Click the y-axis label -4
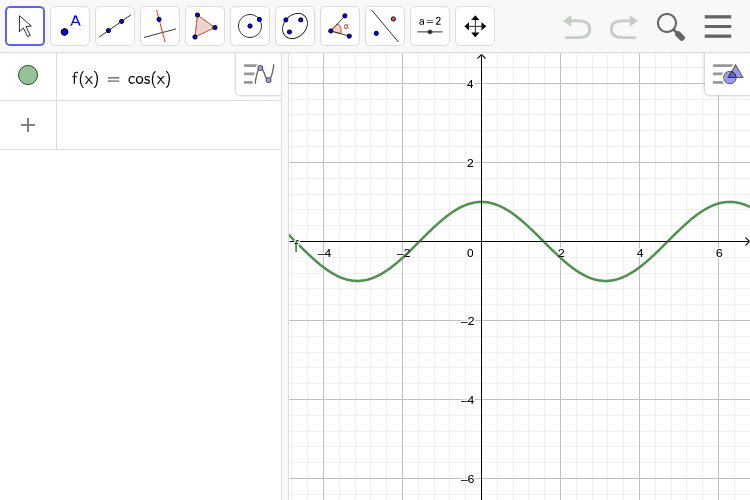Viewport: 750px width, 500px height. tap(467, 400)
